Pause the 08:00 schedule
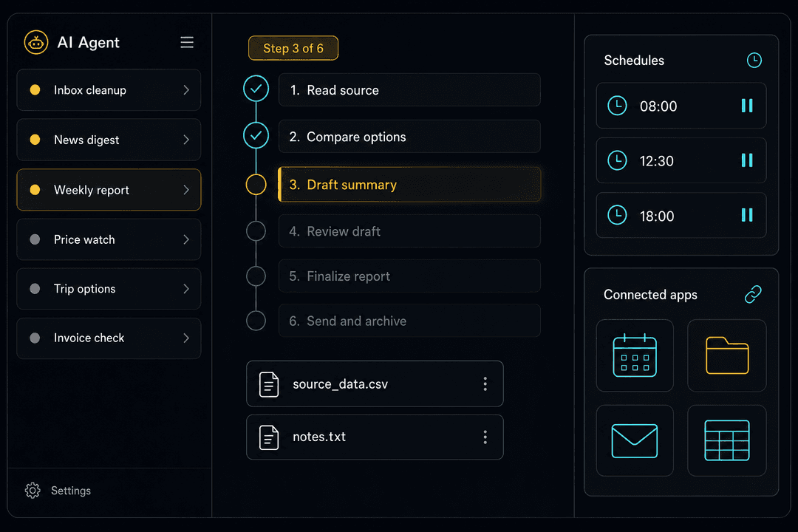Image resolution: width=798 pixels, height=532 pixels. 746,106
